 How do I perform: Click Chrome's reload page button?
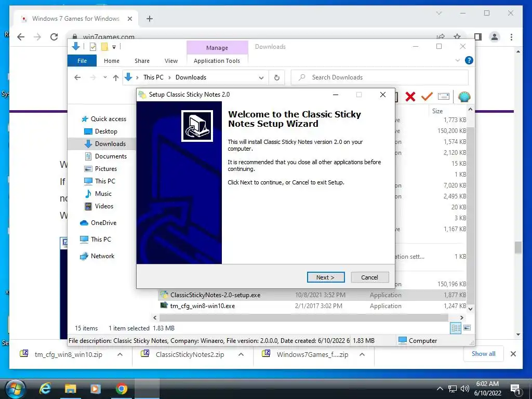coord(54,37)
